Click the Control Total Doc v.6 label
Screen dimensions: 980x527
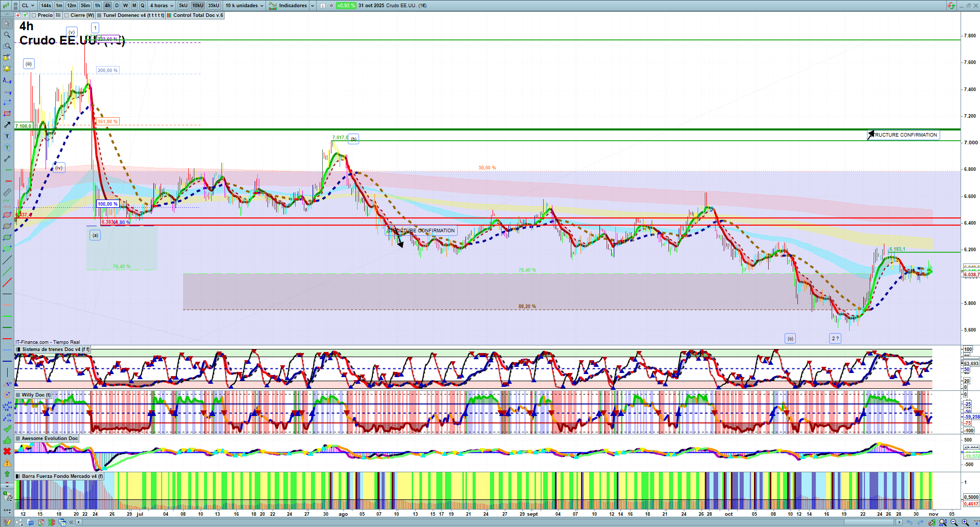198,15
